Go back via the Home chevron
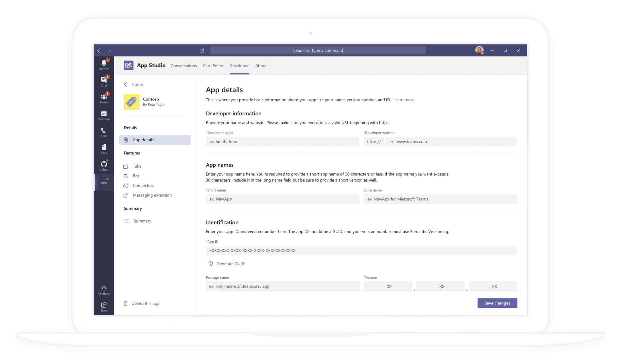The width and height of the screenshot is (620, 364). point(125,84)
